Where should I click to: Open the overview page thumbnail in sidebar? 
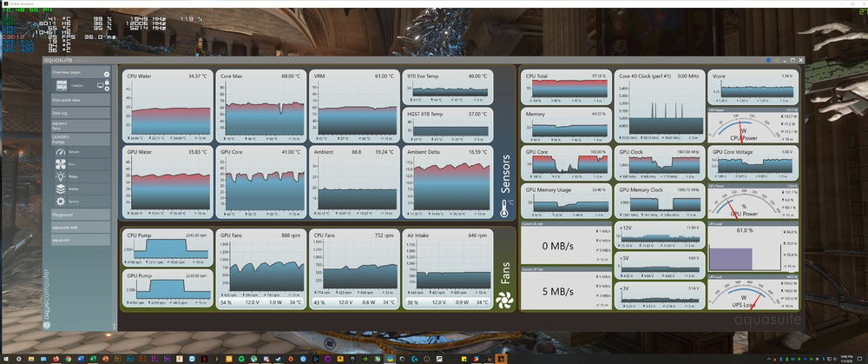[62, 85]
